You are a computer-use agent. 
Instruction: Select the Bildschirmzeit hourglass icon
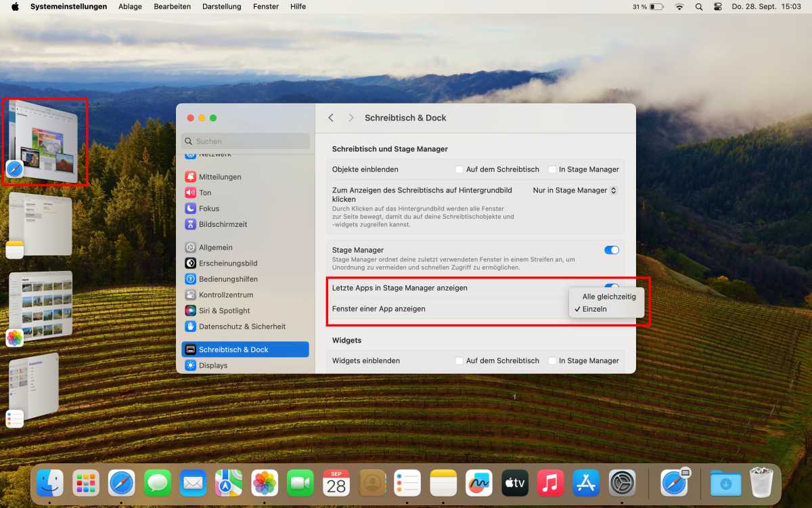pyautogui.click(x=191, y=224)
